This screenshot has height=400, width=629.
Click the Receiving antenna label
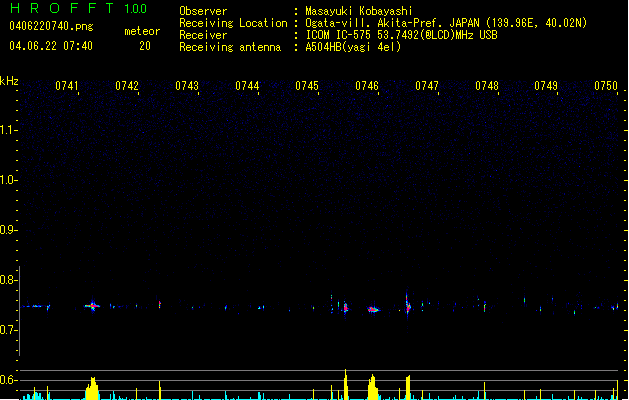point(230,47)
